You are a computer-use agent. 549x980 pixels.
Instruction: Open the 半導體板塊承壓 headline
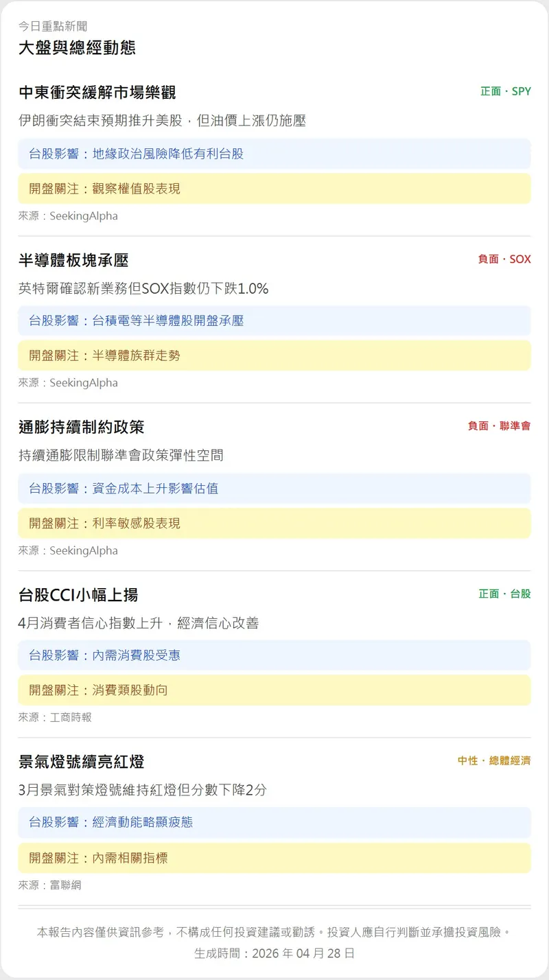pos(73,260)
